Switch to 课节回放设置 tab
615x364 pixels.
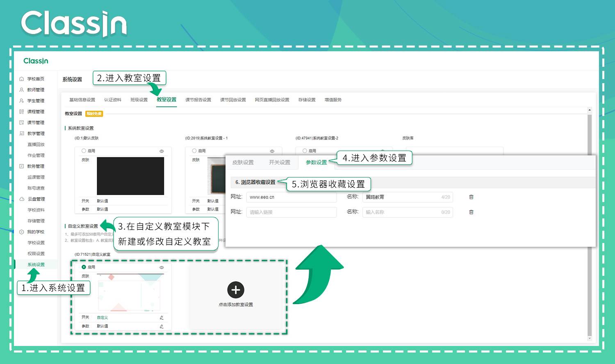click(x=233, y=100)
